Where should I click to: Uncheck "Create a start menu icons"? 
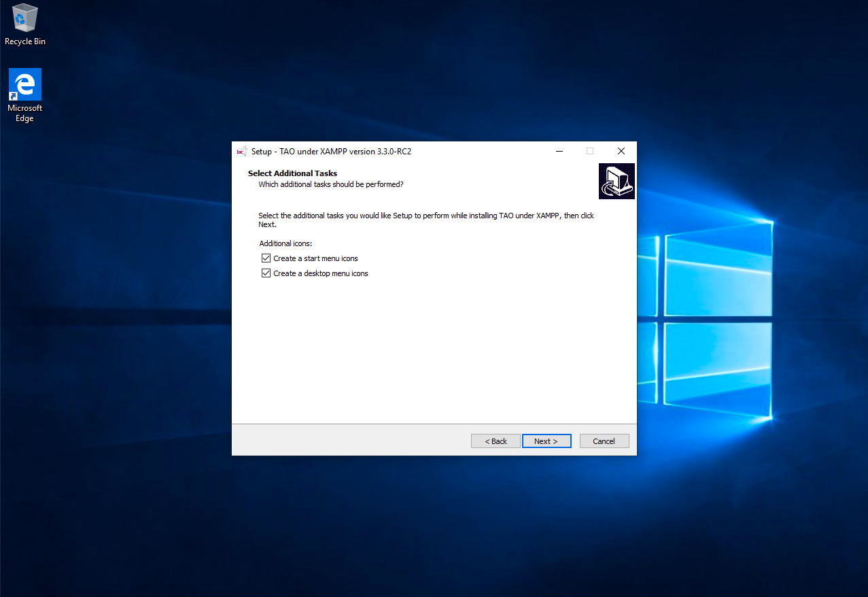(x=266, y=258)
